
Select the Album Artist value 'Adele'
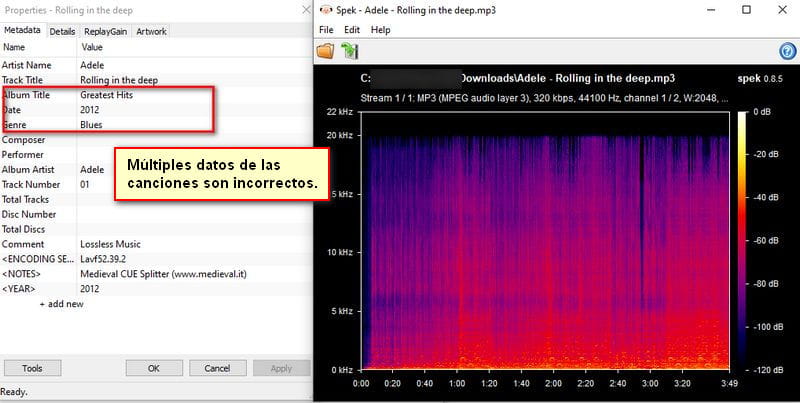[x=92, y=169]
